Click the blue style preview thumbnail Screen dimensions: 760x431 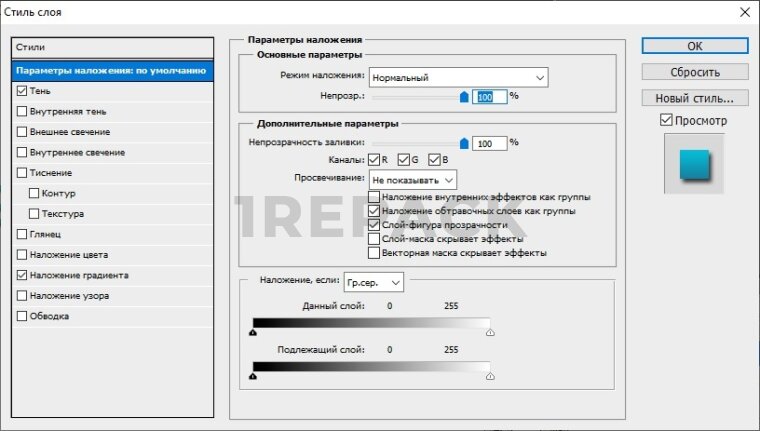tap(694, 165)
